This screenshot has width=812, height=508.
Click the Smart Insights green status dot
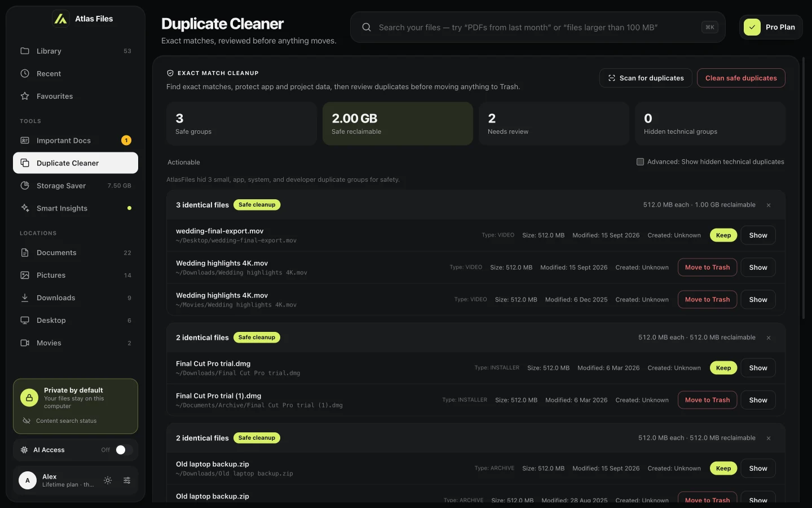(x=129, y=208)
